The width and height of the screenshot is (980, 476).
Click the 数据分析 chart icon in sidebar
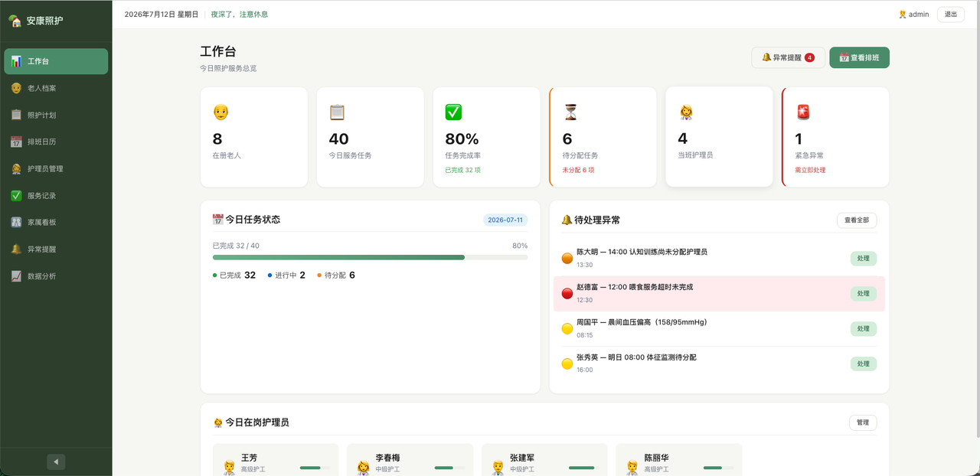pos(16,275)
